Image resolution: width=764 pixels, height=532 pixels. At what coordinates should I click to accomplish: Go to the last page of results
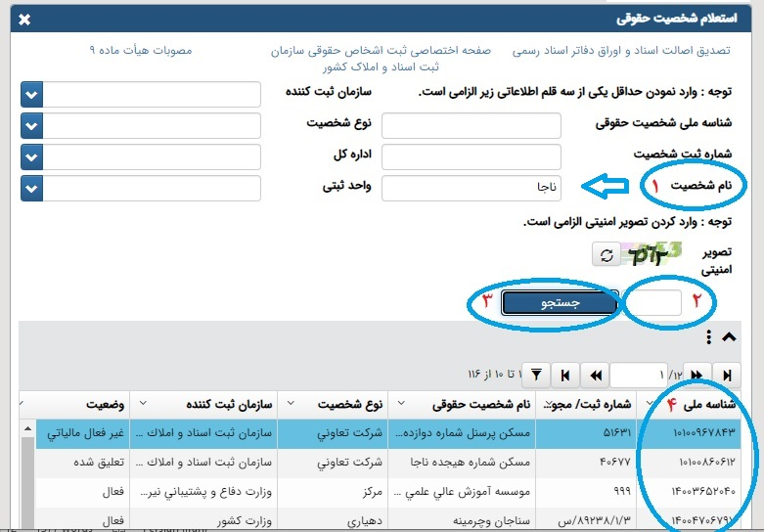[564, 375]
